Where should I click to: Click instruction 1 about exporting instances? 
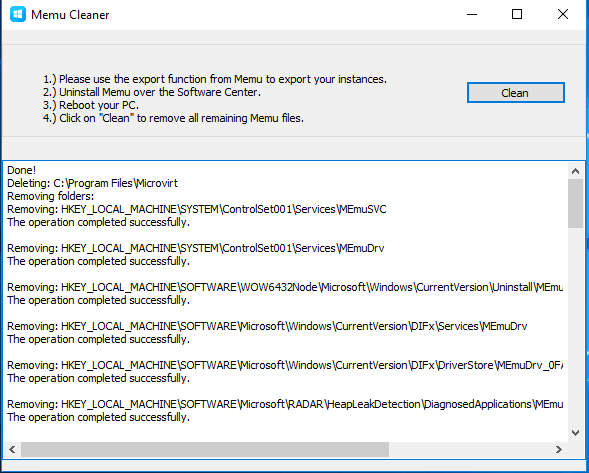(x=215, y=79)
